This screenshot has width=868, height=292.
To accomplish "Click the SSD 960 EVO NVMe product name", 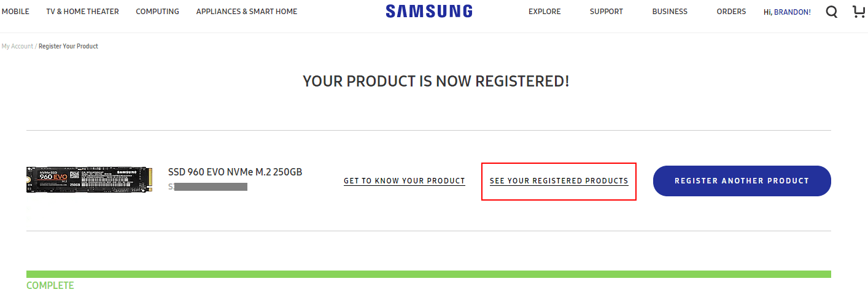I will (x=235, y=172).
